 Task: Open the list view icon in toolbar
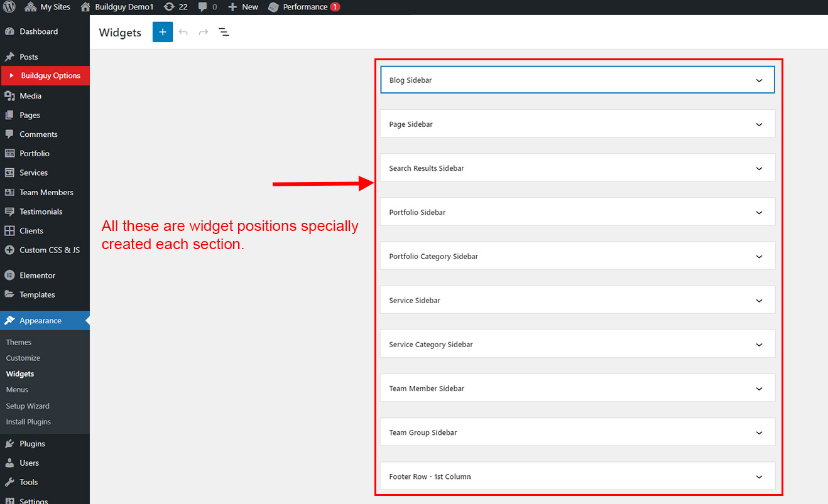pyautogui.click(x=224, y=32)
